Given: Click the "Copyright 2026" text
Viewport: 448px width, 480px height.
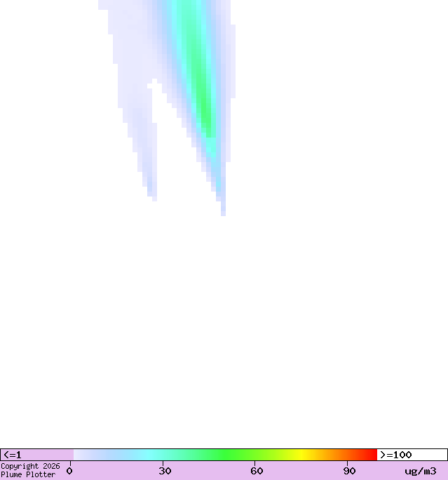Looking at the screenshot, I should pos(30,466).
